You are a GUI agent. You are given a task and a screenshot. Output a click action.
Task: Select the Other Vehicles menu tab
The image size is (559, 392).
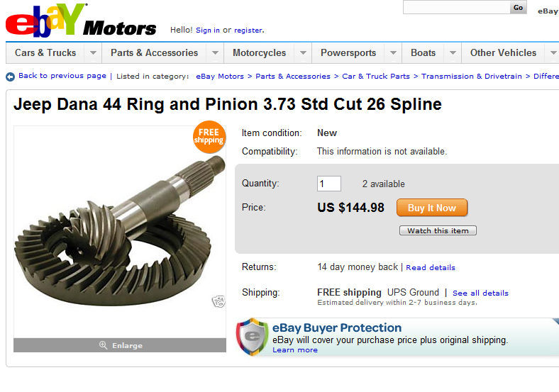click(503, 53)
